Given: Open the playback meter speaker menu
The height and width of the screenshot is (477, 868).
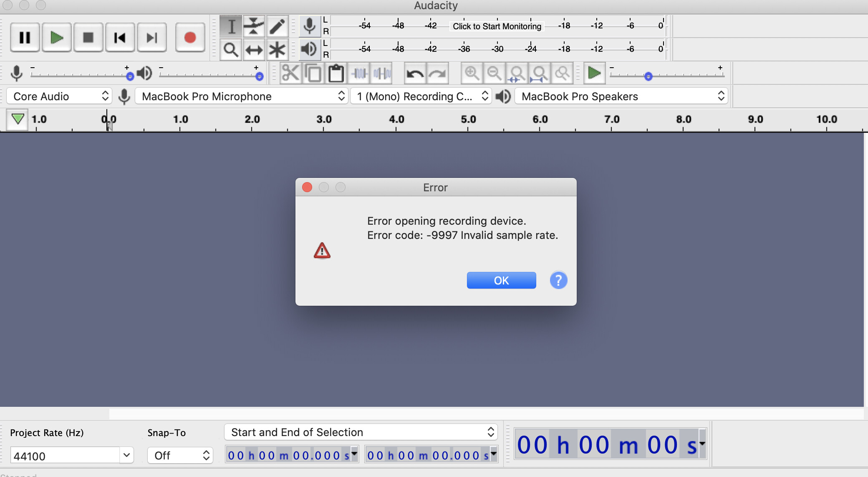Looking at the screenshot, I should pos(309,49).
